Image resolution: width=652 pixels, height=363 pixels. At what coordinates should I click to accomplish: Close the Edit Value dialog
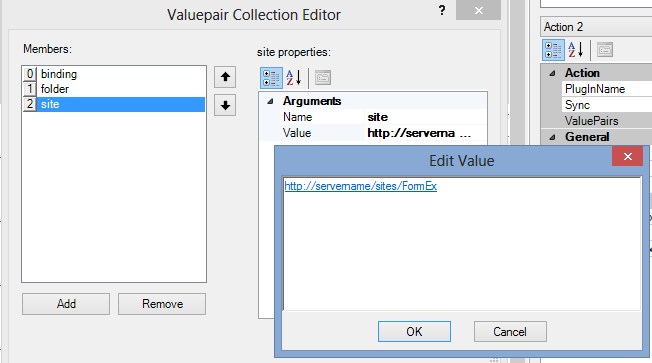pos(627,156)
